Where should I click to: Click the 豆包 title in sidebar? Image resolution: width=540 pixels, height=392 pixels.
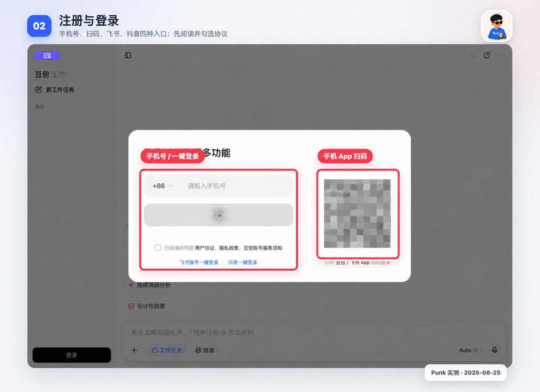pos(42,75)
